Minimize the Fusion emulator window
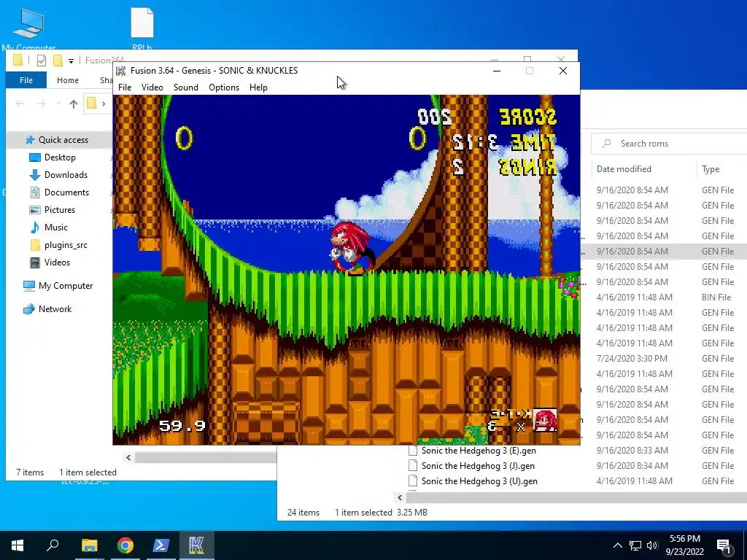The image size is (747, 560). tap(496, 71)
